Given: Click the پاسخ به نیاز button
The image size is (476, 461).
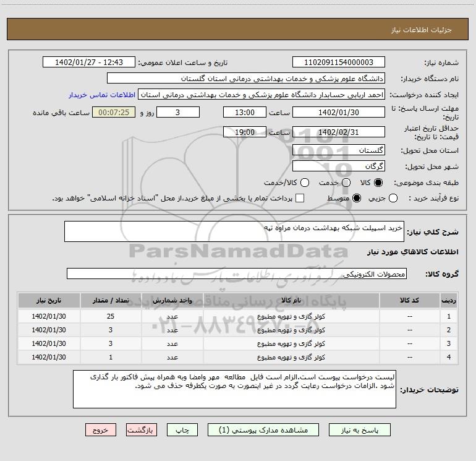Looking at the screenshot, I should click(360, 430).
